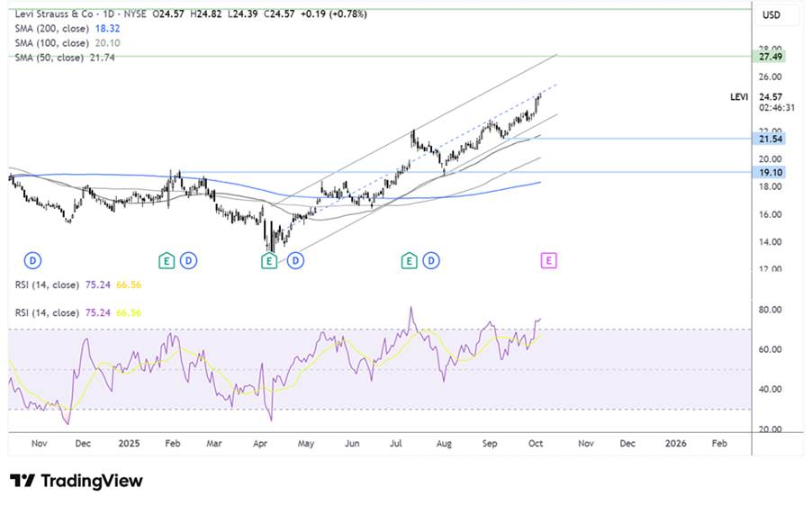Click the 14.00 price axis label

[x=770, y=242]
